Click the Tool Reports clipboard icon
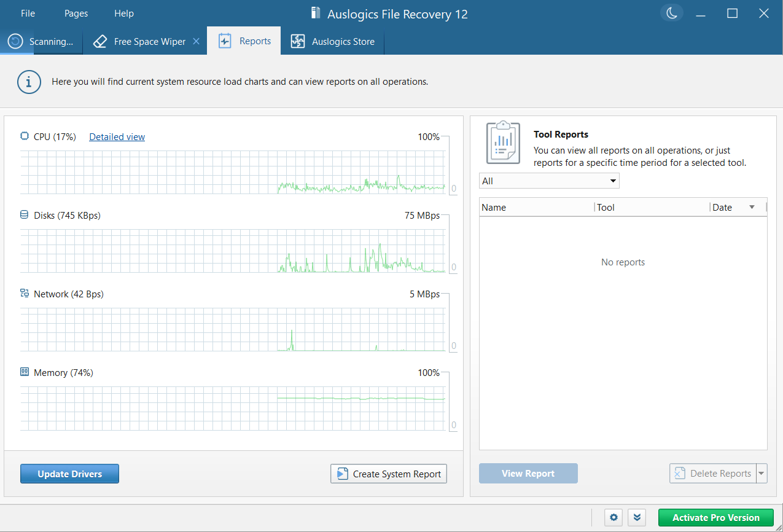 pos(503,143)
